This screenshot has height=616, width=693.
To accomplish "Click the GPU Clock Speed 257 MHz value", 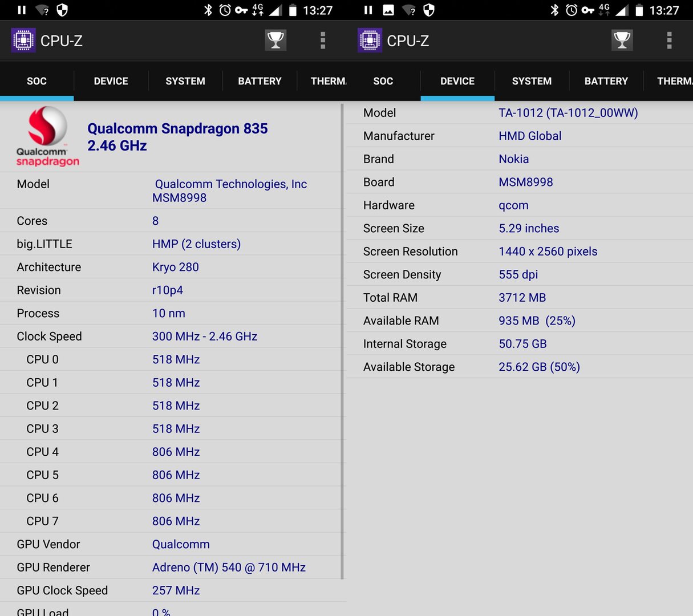I will point(176,590).
